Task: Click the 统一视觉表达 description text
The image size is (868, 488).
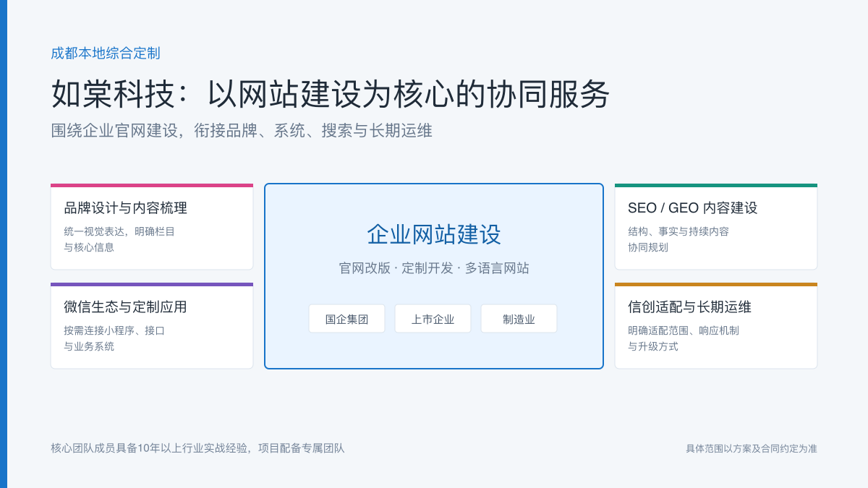Action: pos(119,239)
